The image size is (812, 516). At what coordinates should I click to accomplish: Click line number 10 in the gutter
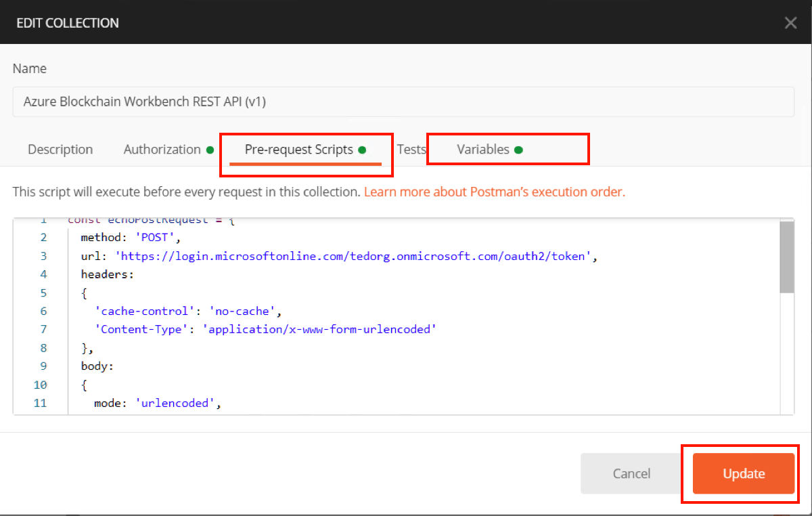pyautogui.click(x=40, y=385)
